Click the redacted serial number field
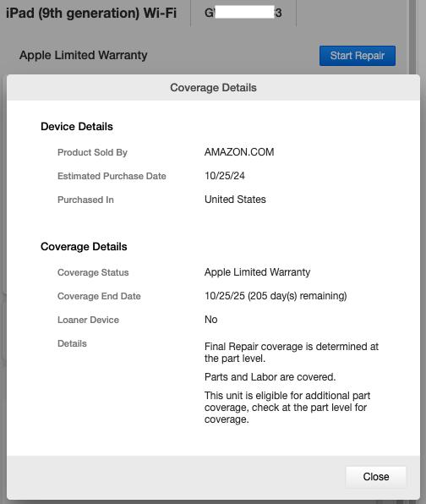 point(243,13)
